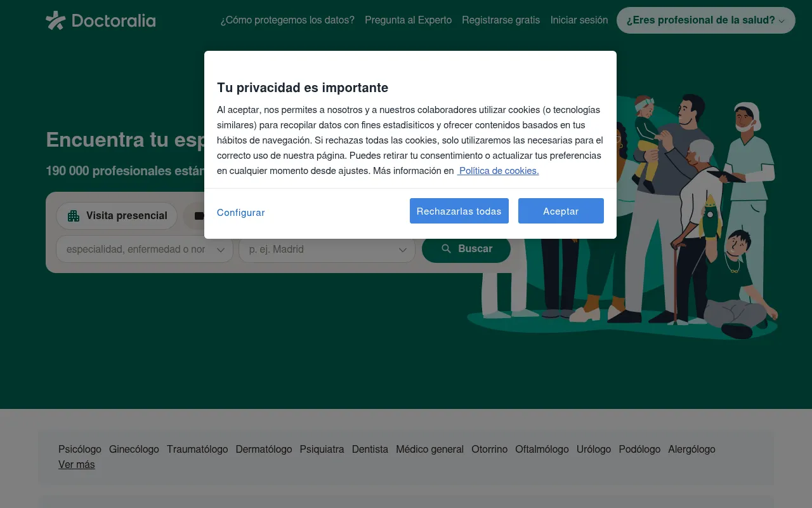Open the specialty or illness combo box

(145, 250)
